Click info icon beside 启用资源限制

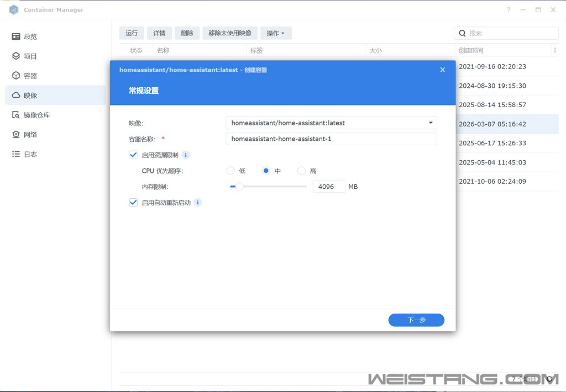(186, 155)
